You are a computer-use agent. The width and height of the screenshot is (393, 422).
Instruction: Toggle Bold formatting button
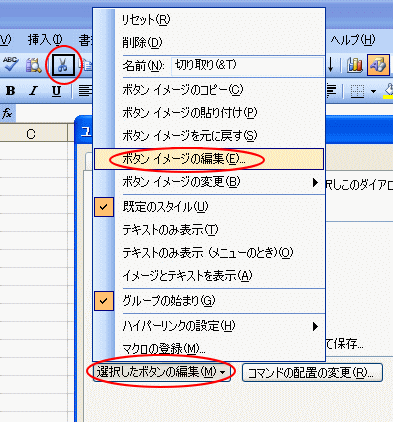point(11,91)
